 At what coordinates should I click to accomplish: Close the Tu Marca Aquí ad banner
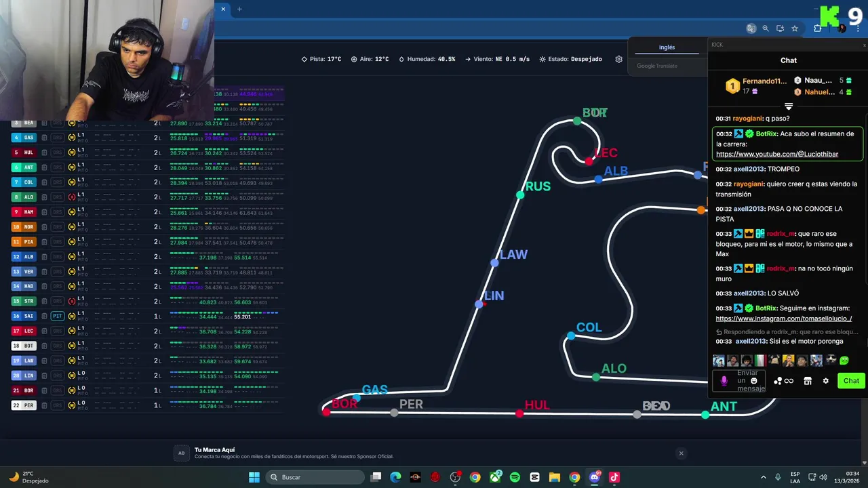point(681,453)
